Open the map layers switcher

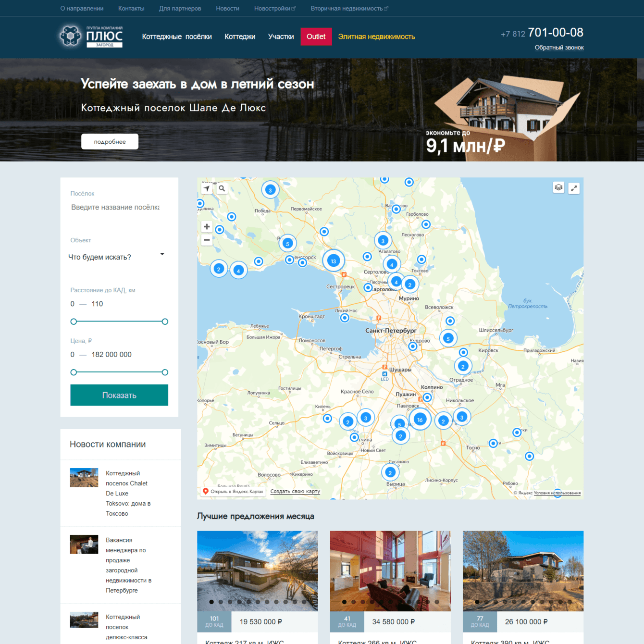tap(558, 187)
